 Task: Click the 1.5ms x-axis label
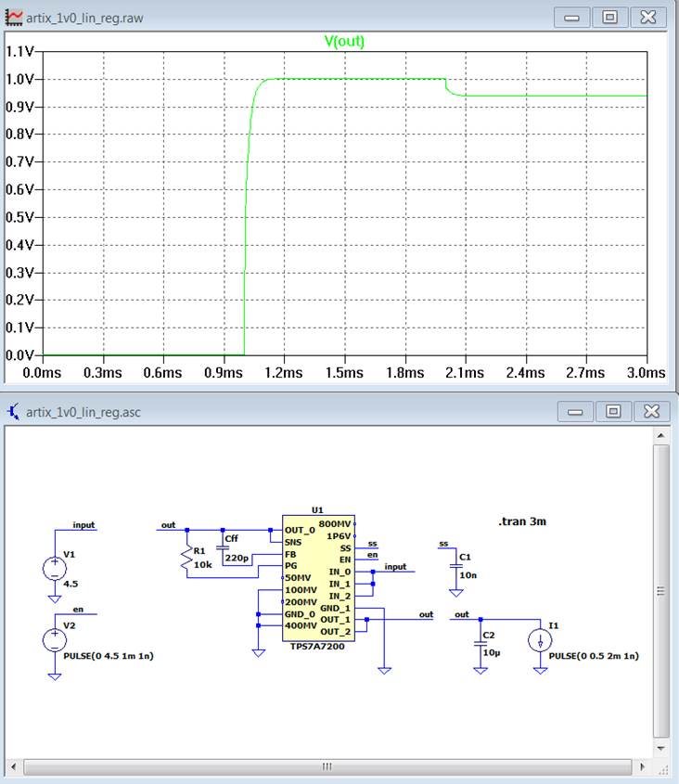(344, 372)
